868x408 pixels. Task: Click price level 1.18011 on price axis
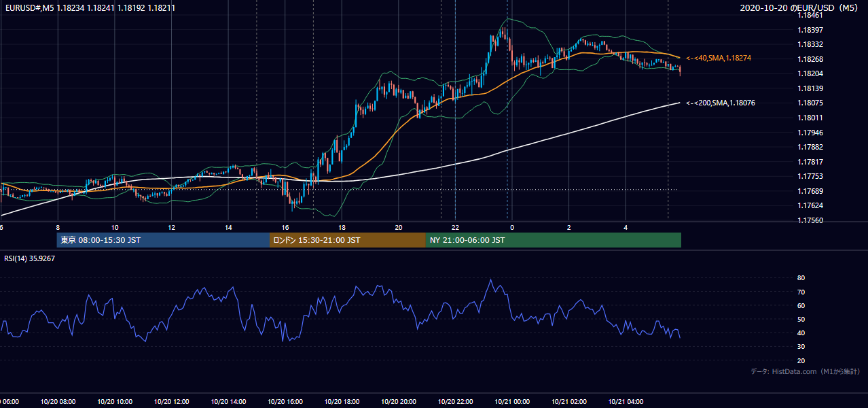[809, 118]
